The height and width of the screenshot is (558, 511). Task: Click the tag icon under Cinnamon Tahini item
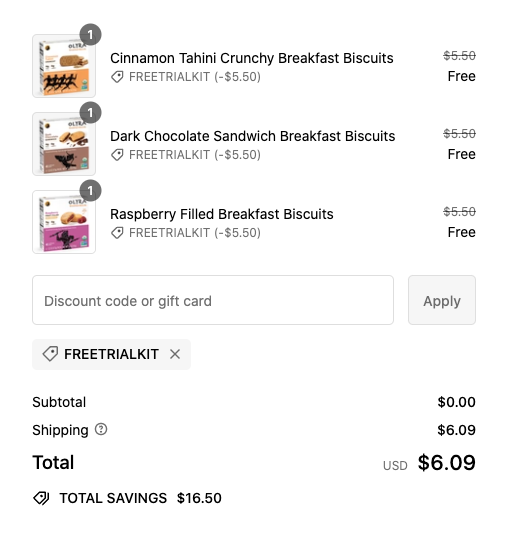coord(117,77)
